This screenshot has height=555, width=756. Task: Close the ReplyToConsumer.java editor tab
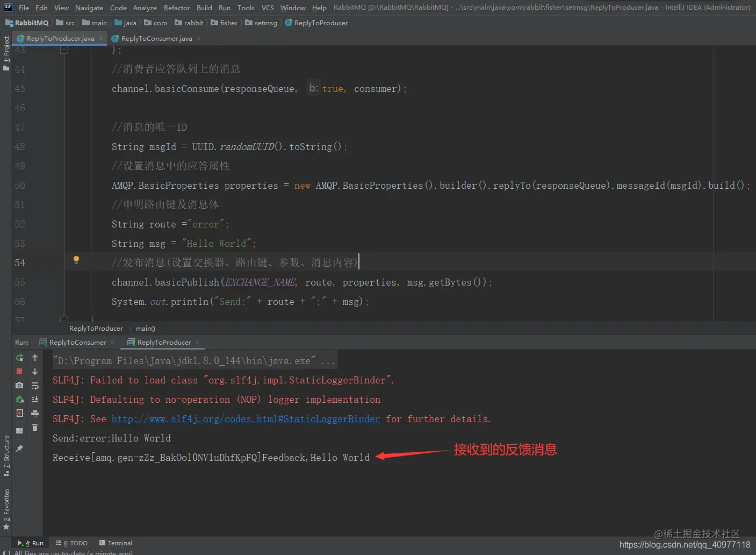pyautogui.click(x=198, y=38)
